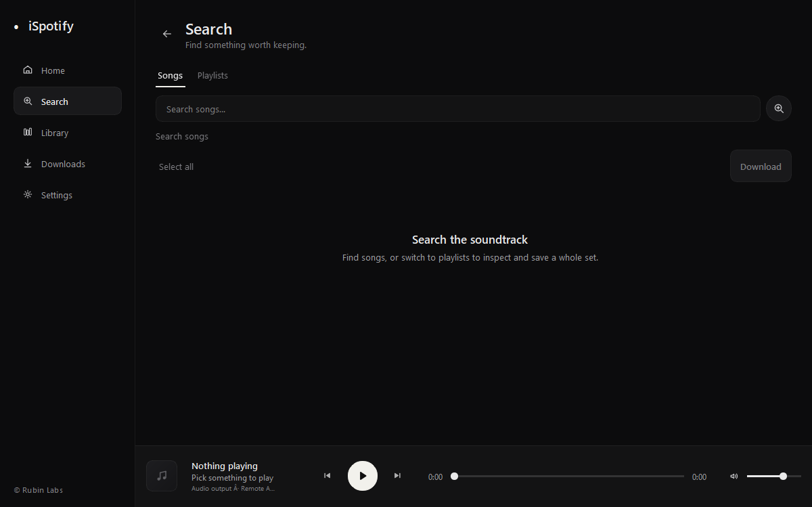Adjust the volume slider
The width and height of the screenshot is (812, 507).
pos(773,477)
